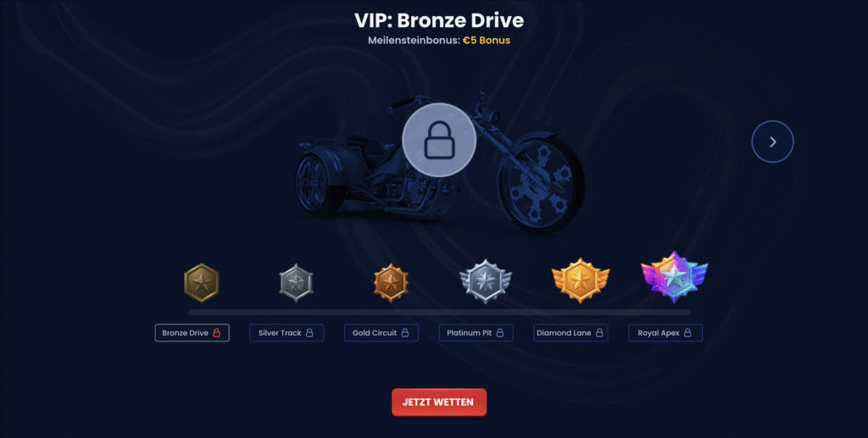Advance carousel with right chevron arrow

pos(772,141)
